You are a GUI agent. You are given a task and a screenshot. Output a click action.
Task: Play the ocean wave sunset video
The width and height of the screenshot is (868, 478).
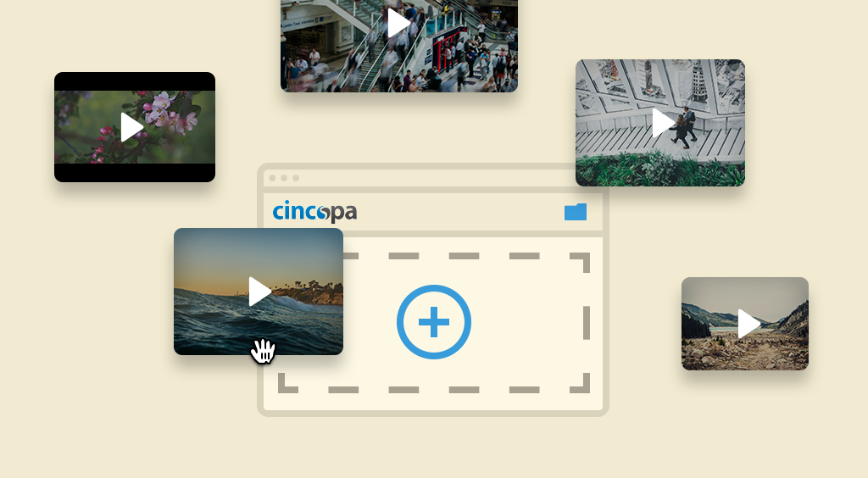pyautogui.click(x=259, y=292)
